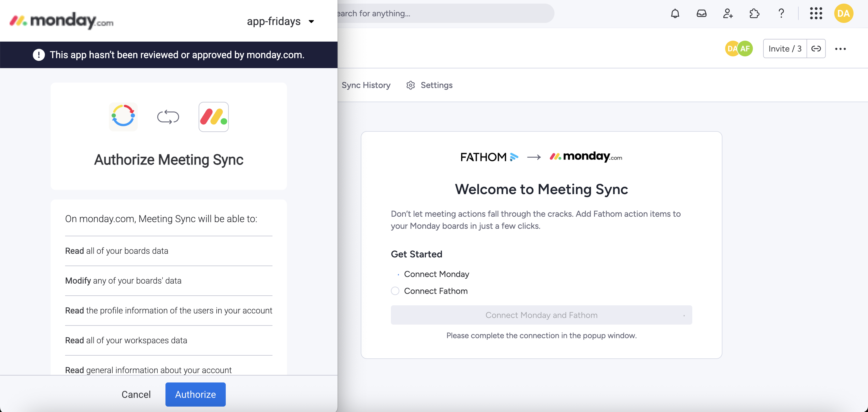Click the Authorize Meeting Sync heading

[168, 160]
